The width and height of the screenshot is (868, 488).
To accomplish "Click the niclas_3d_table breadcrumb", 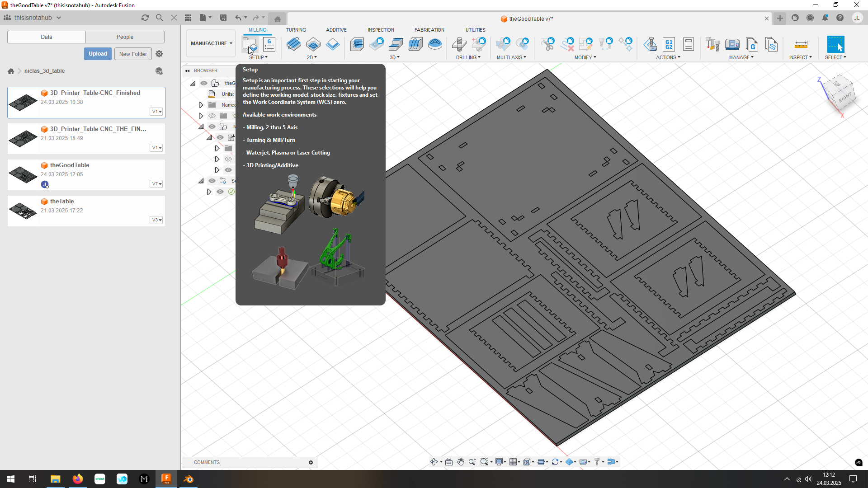I will (44, 71).
